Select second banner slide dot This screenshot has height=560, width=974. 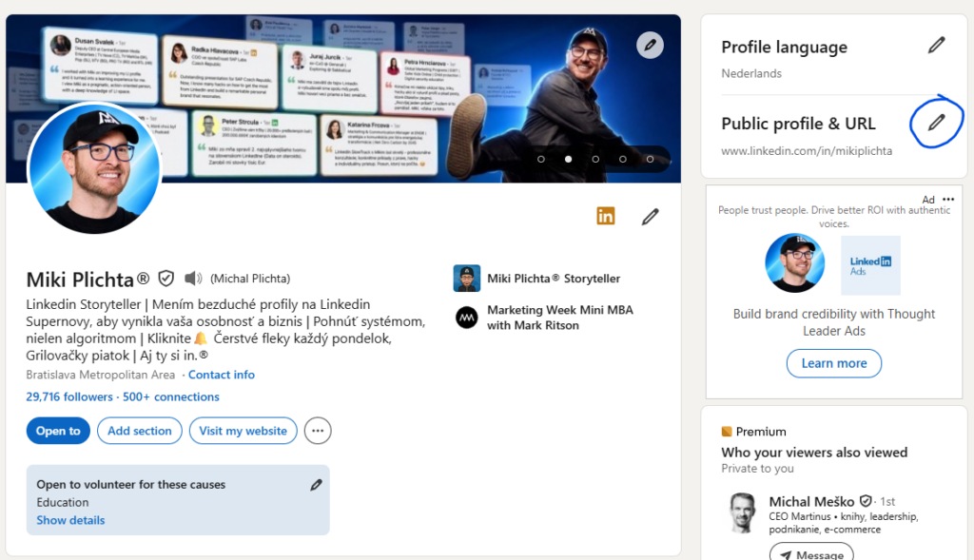pyautogui.click(x=568, y=159)
